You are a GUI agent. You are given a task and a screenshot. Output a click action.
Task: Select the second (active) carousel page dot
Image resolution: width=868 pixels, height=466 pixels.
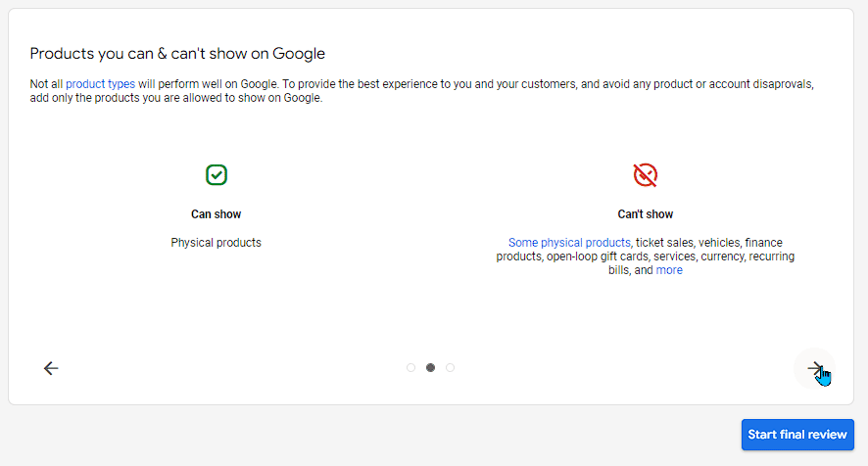pos(431,367)
